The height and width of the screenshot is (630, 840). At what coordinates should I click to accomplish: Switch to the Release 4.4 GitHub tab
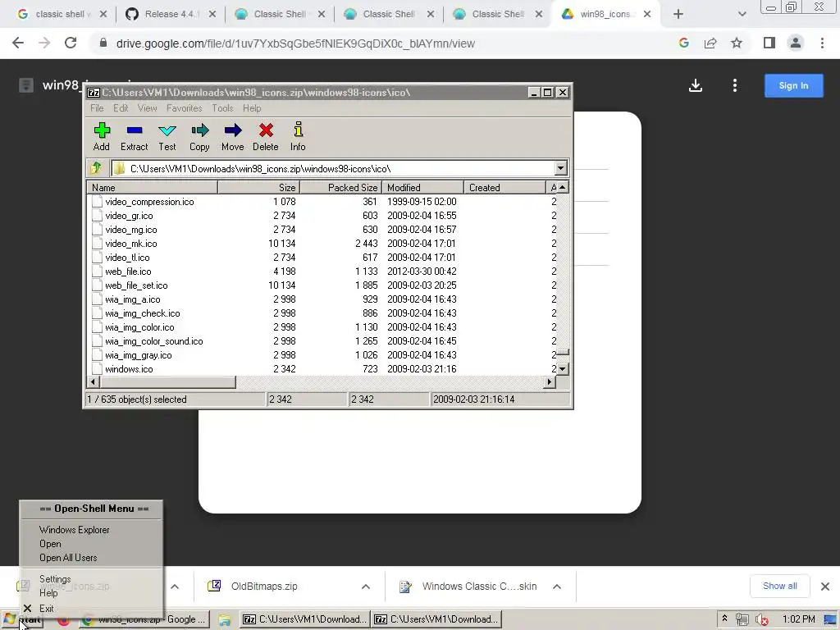click(171, 15)
